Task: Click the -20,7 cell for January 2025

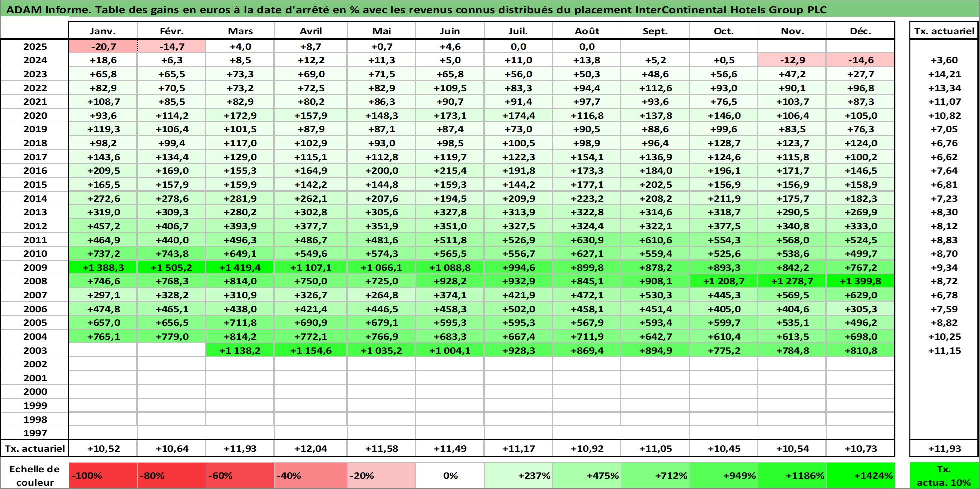Action: click(x=103, y=47)
